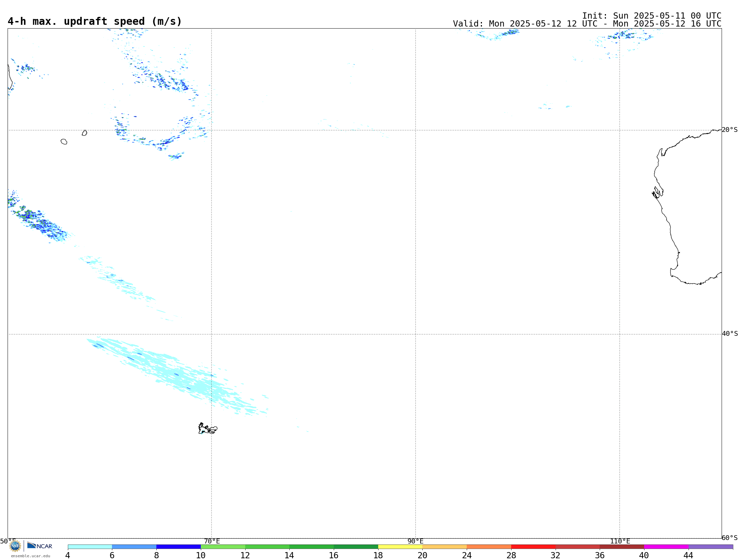Screen dimensions: 744x560
Task: Click the 20°S latitude label
Action: coord(730,130)
